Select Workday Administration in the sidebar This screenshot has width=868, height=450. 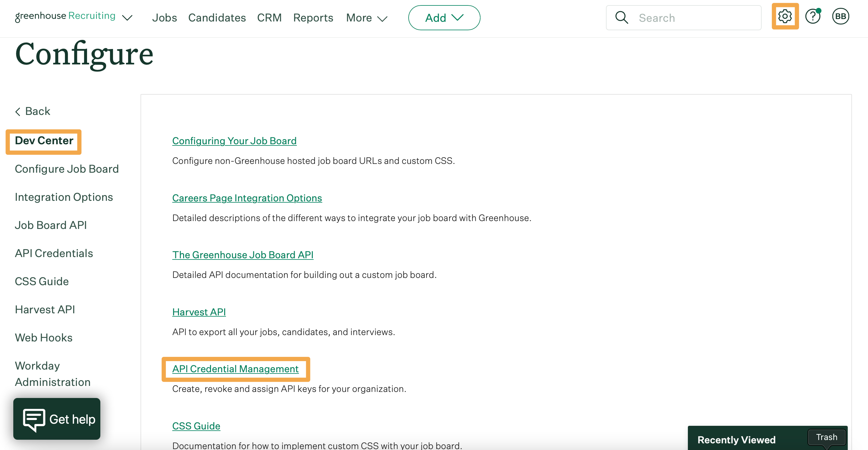[x=52, y=373]
